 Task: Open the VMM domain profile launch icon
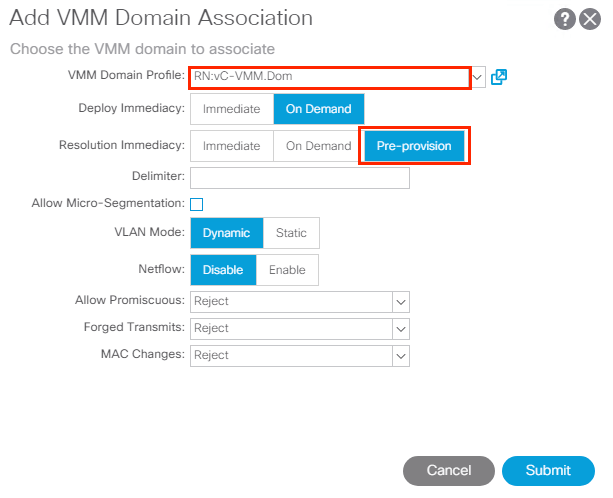(x=500, y=77)
